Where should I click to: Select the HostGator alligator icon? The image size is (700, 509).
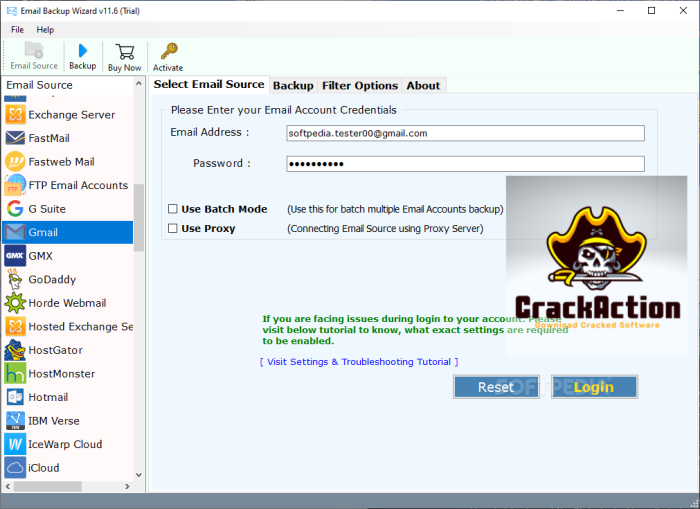click(15, 350)
